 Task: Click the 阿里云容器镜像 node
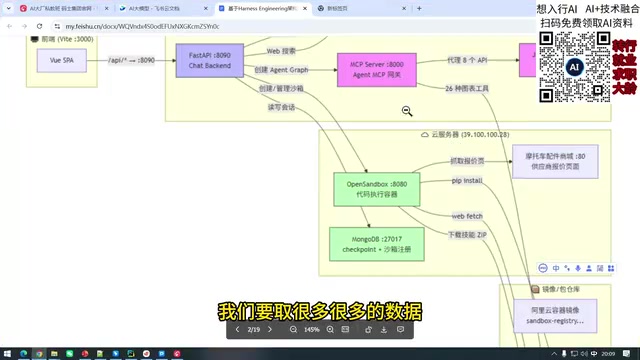click(x=555, y=316)
